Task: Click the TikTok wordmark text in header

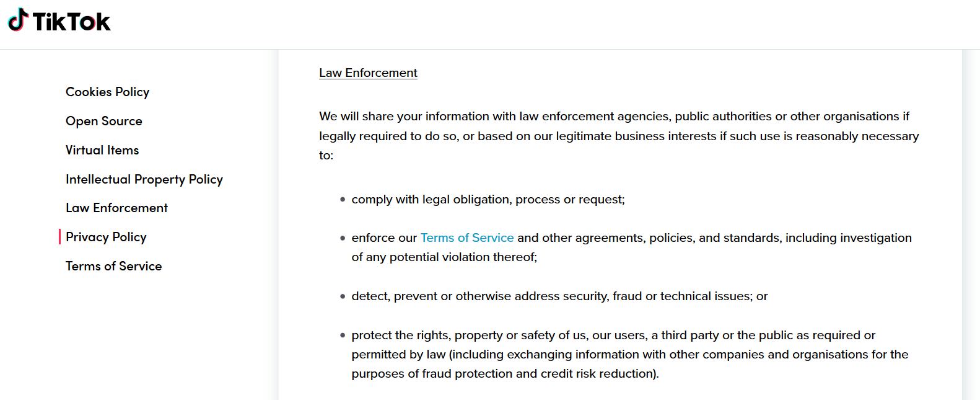Action: pyautogui.click(x=71, y=22)
